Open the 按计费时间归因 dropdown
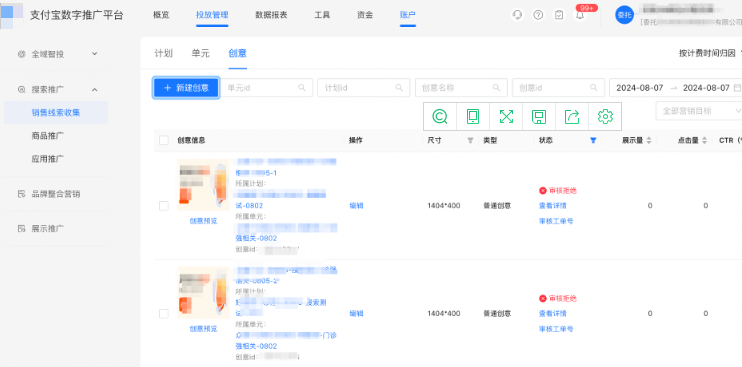This screenshot has width=742, height=367. coord(710,53)
